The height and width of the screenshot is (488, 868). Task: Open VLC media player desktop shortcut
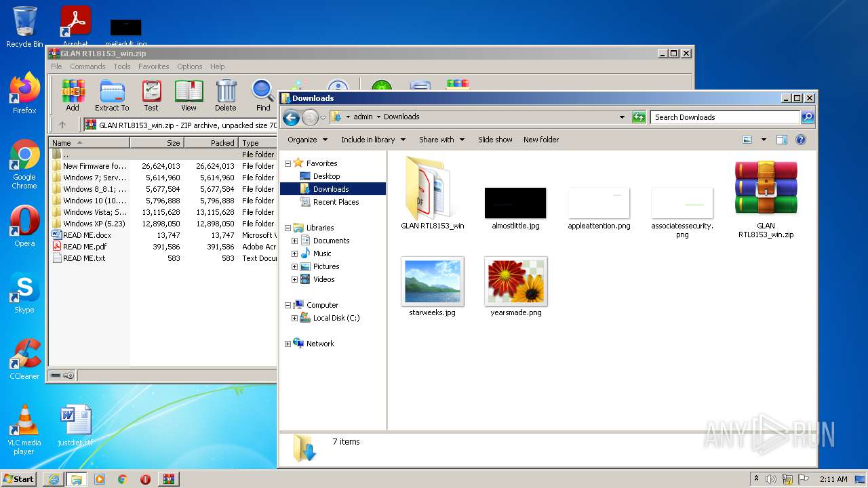[24, 430]
